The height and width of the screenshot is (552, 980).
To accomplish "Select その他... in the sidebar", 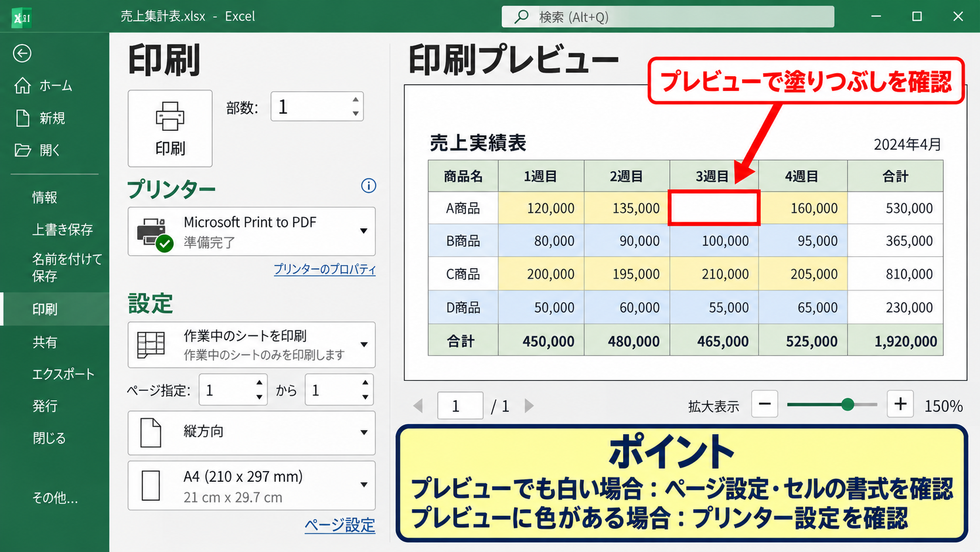I will pyautogui.click(x=55, y=498).
